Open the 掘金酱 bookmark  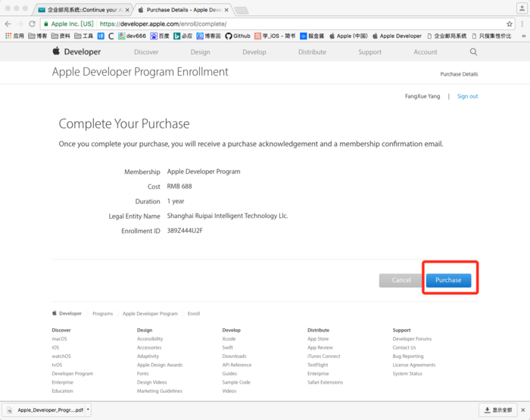[312, 36]
